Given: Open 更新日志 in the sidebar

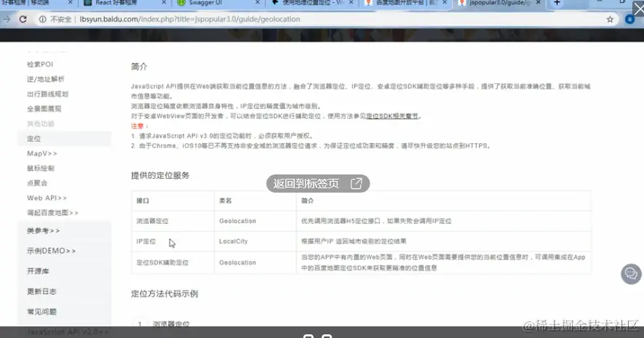Looking at the screenshot, I should [x=41, y=291].
